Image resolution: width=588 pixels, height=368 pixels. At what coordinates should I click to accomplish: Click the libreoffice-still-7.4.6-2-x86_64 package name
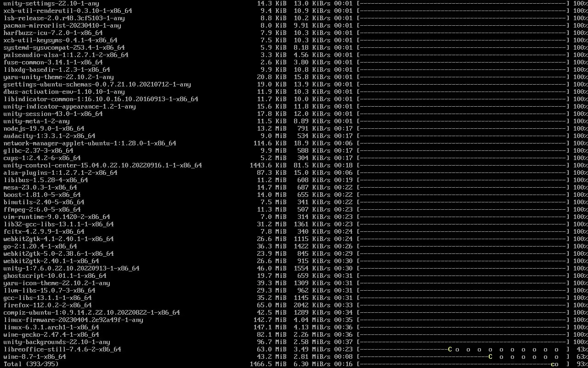coord(62,349)
